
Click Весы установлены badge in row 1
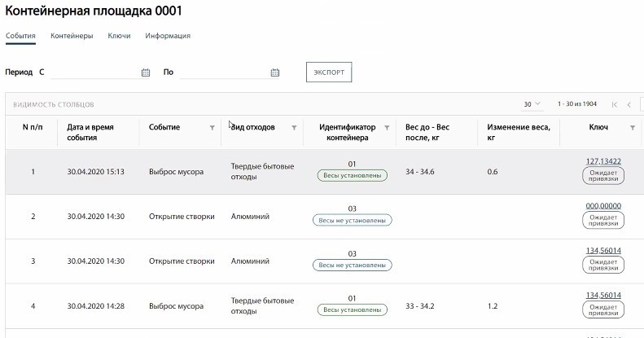(353, 175)
